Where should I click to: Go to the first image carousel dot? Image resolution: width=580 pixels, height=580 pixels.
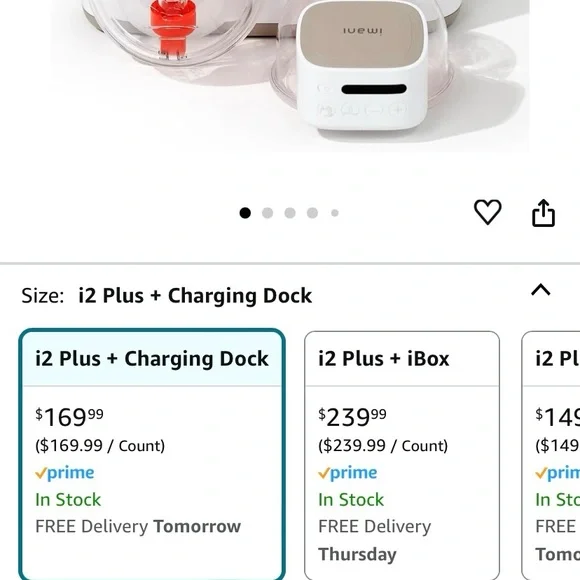pos(245,213)
